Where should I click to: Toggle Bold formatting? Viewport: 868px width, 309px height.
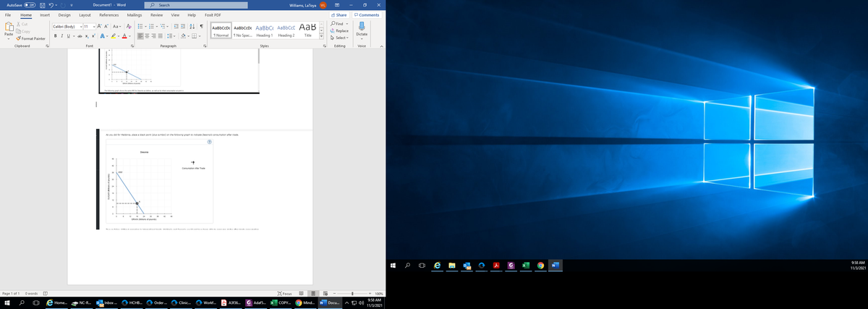click(x=55, y=35)
